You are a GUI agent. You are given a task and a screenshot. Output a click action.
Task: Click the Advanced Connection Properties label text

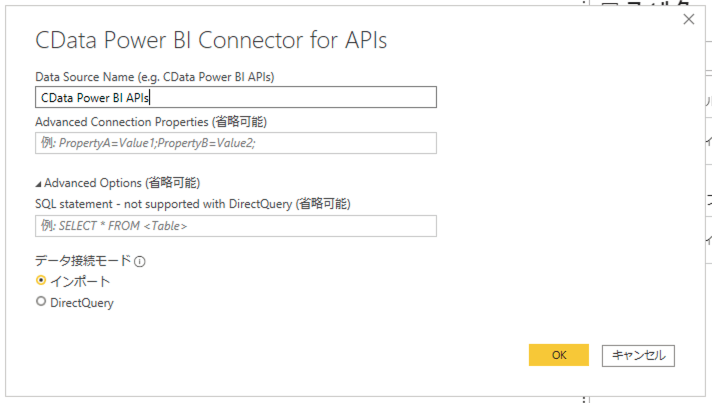click(150, 122)
